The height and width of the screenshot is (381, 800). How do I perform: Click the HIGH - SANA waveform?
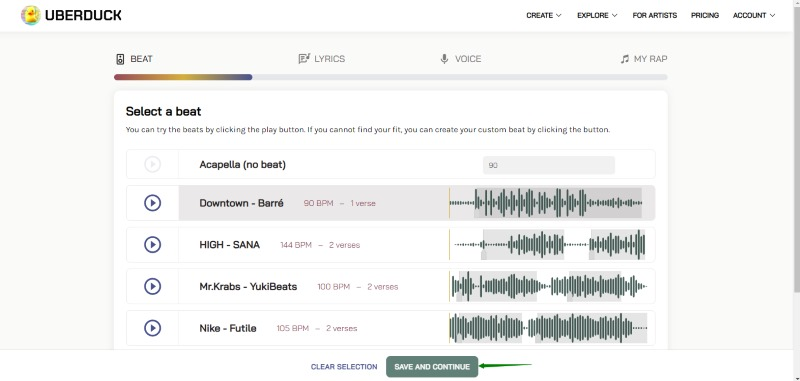click(547, 245)
